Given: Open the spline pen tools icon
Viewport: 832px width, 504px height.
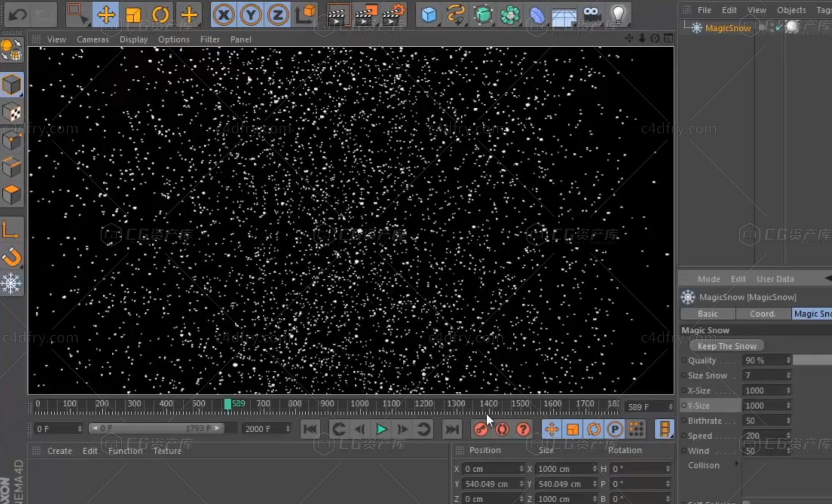Looking at the screenshot, I should 456,15.
